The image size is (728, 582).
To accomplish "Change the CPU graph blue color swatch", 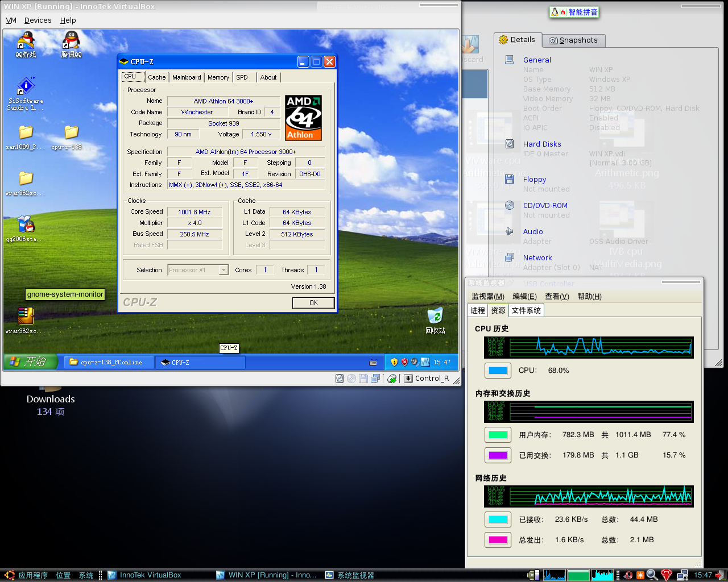I will coord(498,371).
